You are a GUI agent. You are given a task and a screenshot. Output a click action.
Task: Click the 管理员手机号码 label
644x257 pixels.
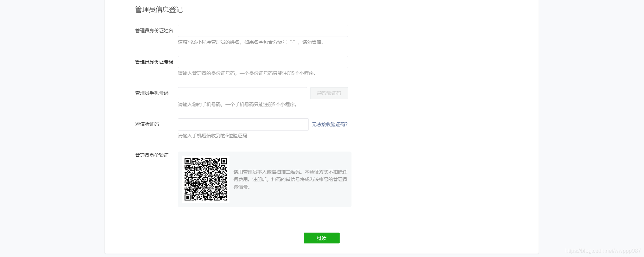tap(152, 93)
